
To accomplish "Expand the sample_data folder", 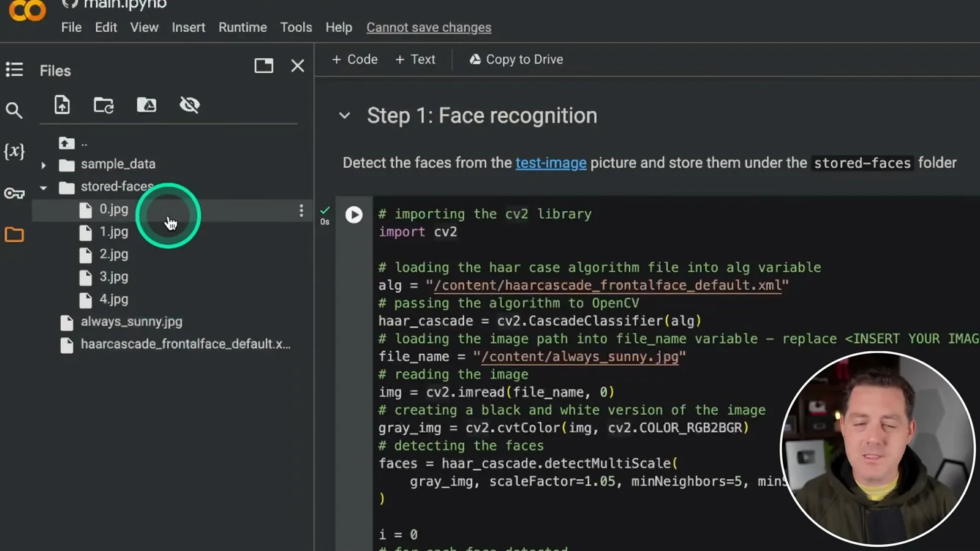I will [x=43, y=165].
